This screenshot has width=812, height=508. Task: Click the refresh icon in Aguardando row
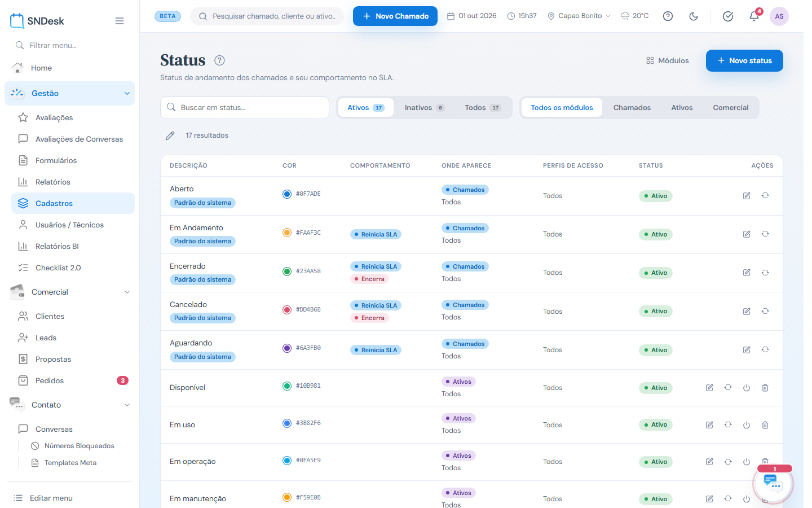pyautogui.click(x=765, y=350)
